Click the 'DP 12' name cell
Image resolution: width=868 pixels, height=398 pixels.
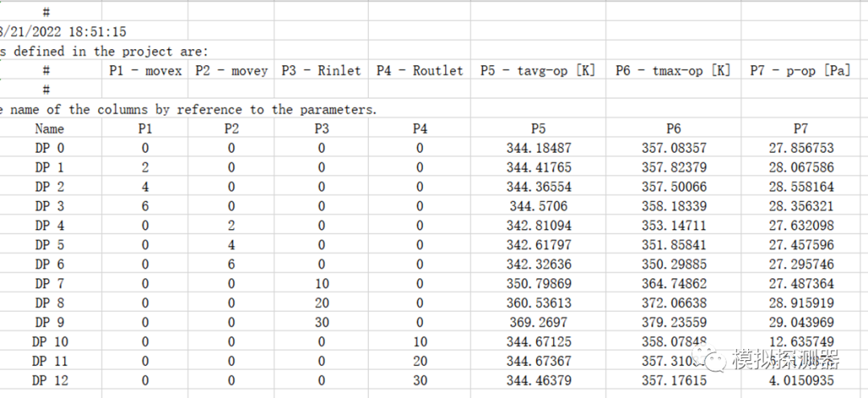coord(50,380)
